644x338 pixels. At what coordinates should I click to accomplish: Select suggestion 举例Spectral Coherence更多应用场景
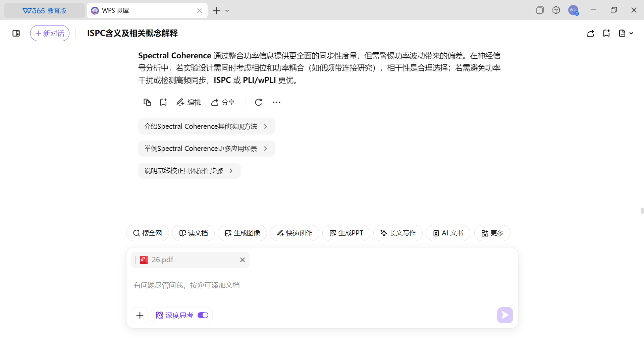click(x=207, y=149)
